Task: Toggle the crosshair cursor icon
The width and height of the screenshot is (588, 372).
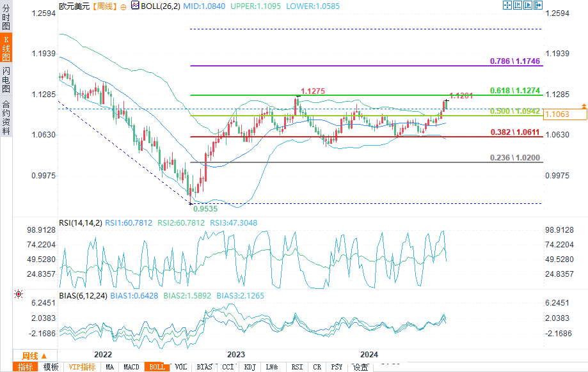Action: click(507, 5)
